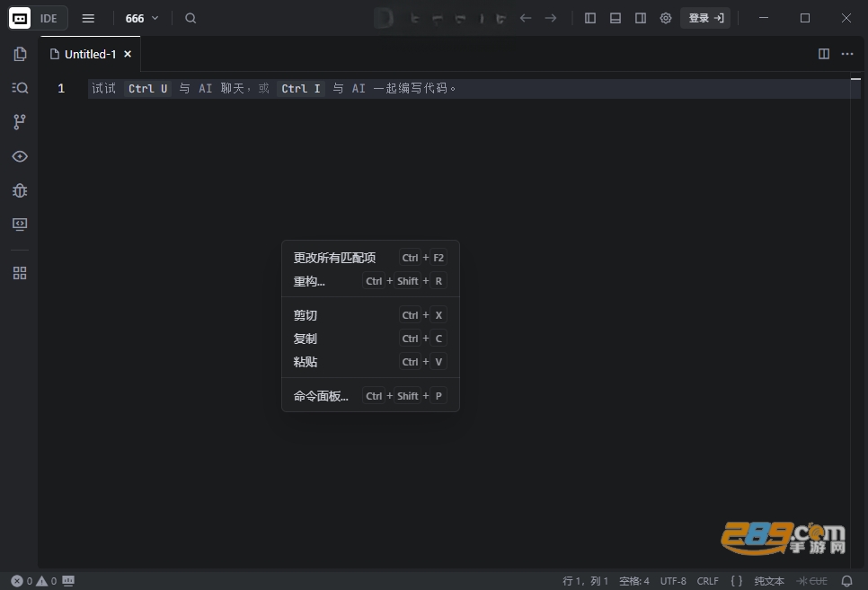Open the editor more actions ellipsis
This screenshot has height=590, width=868.
point(847,54)
